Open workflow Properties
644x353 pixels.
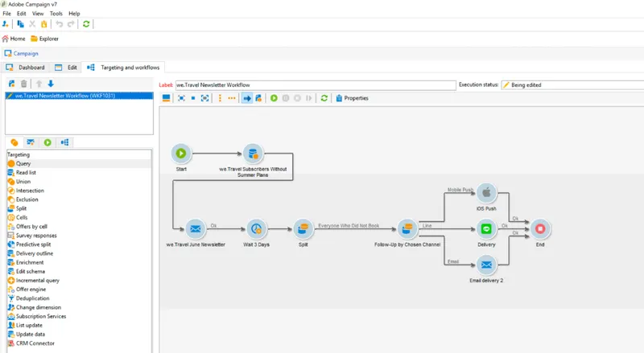[352, 98]
